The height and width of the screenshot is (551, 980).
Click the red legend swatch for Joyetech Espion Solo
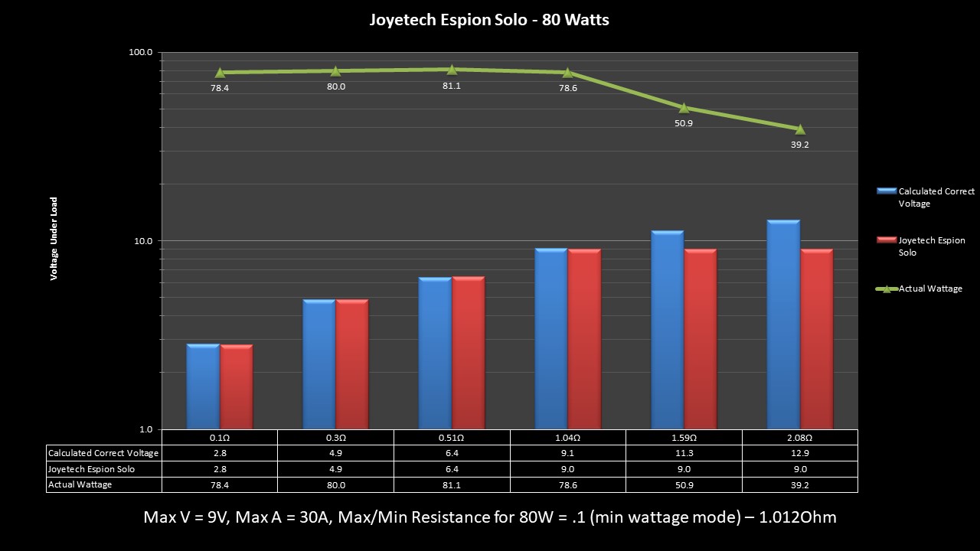pyautogui.click(x=886, y=240)
